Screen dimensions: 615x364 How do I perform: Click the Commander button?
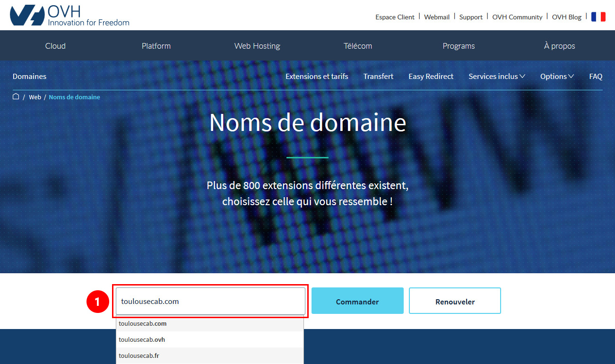[357, 301]
